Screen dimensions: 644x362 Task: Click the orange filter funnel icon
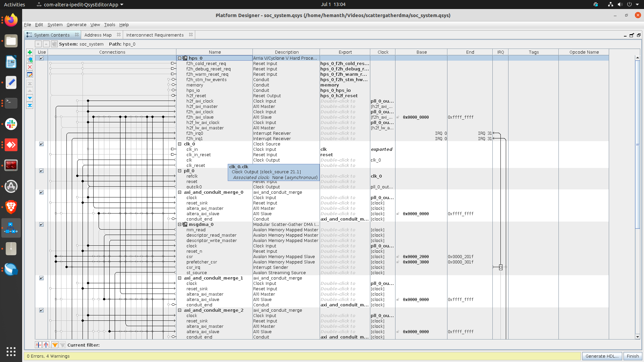pyautogui.click(x=55, y=345)
